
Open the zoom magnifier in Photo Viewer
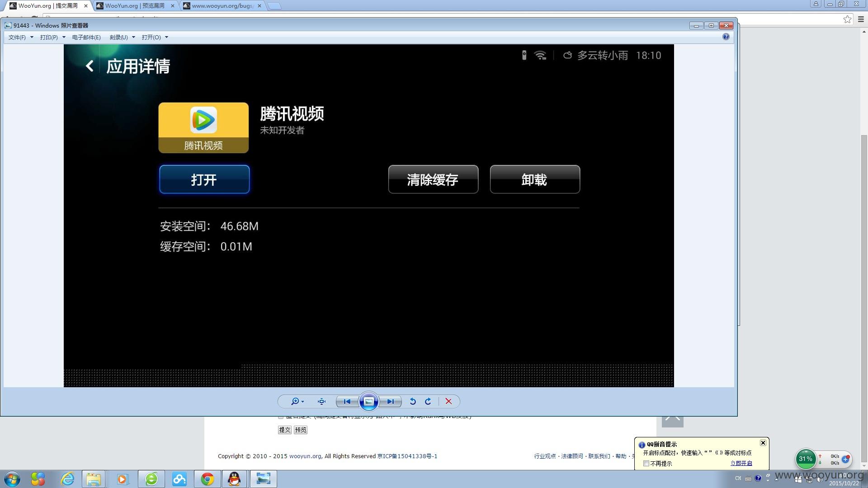click(x=297, y=401)
